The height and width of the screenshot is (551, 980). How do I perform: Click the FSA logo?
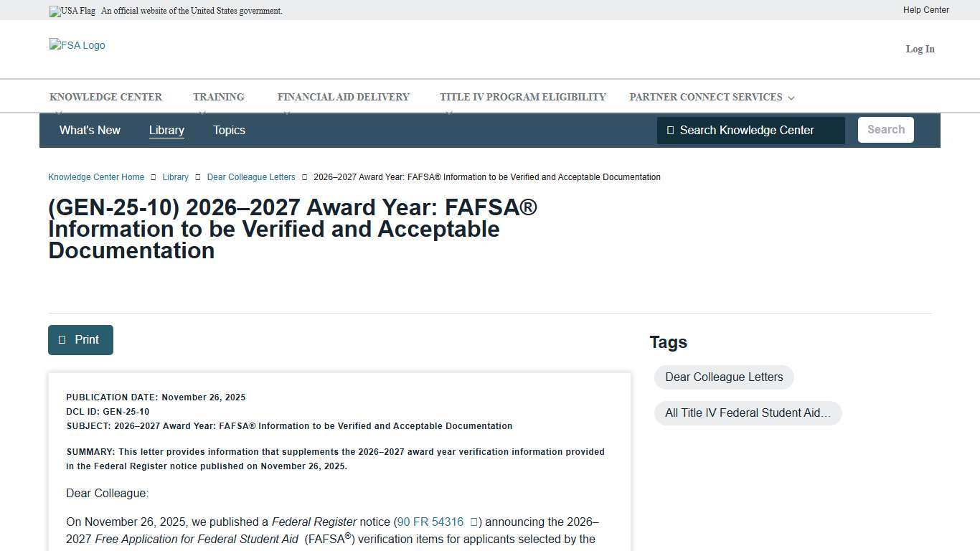pos(77,45)
